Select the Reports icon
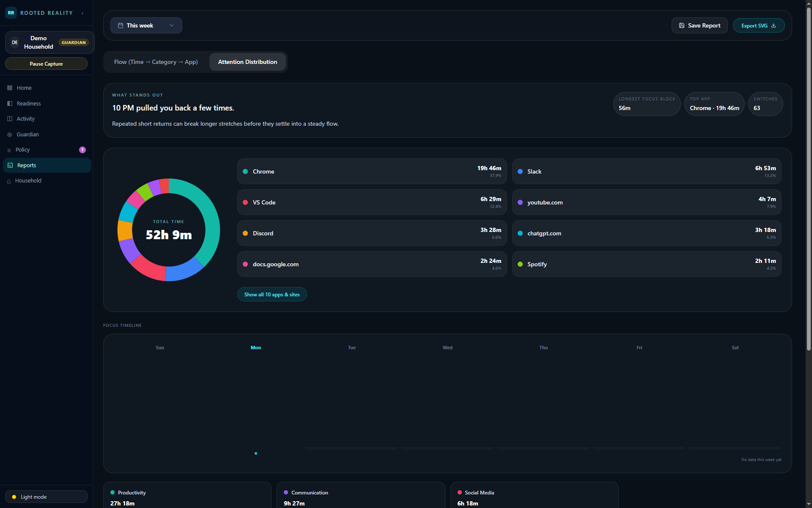Viewport: 812px width, 508px height. [x=9, y=165]
